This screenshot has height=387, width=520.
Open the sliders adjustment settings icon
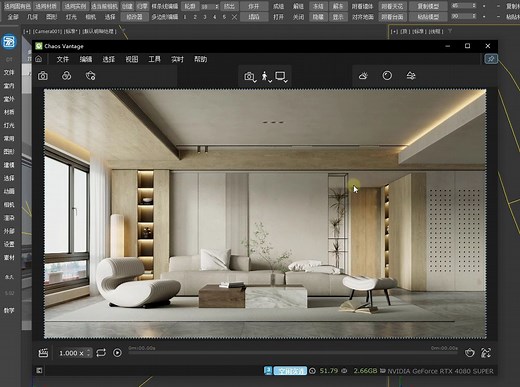pyautogui.click(x=411, y=76)
